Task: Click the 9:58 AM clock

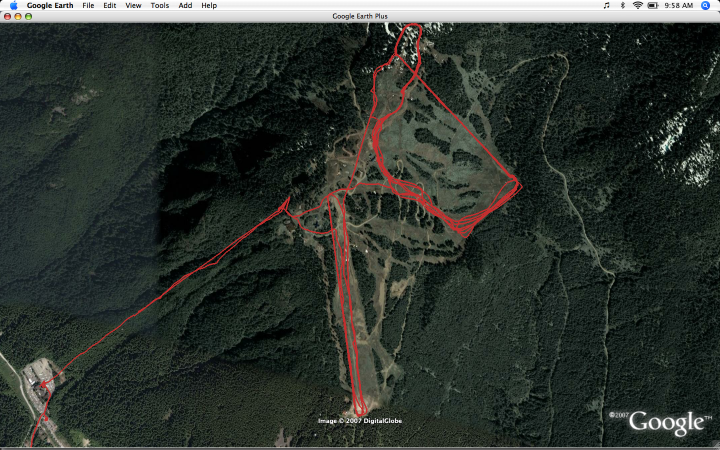Action: [678, 6]
